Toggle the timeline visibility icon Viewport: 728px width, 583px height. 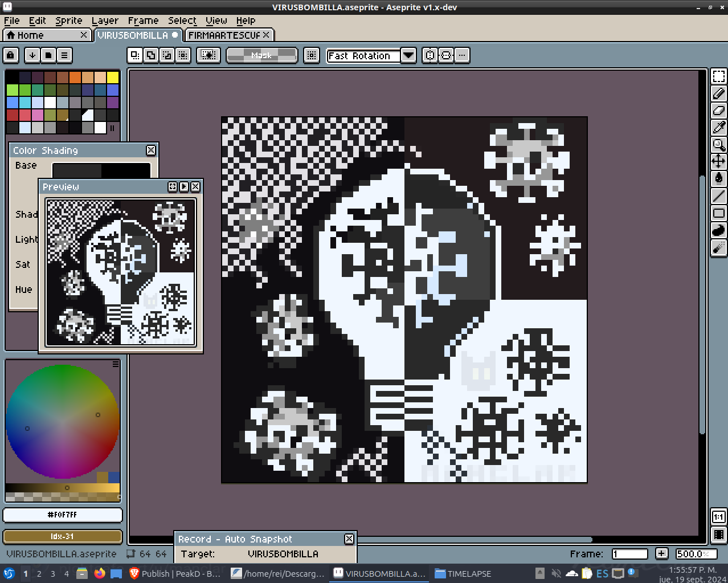(718, 535)
